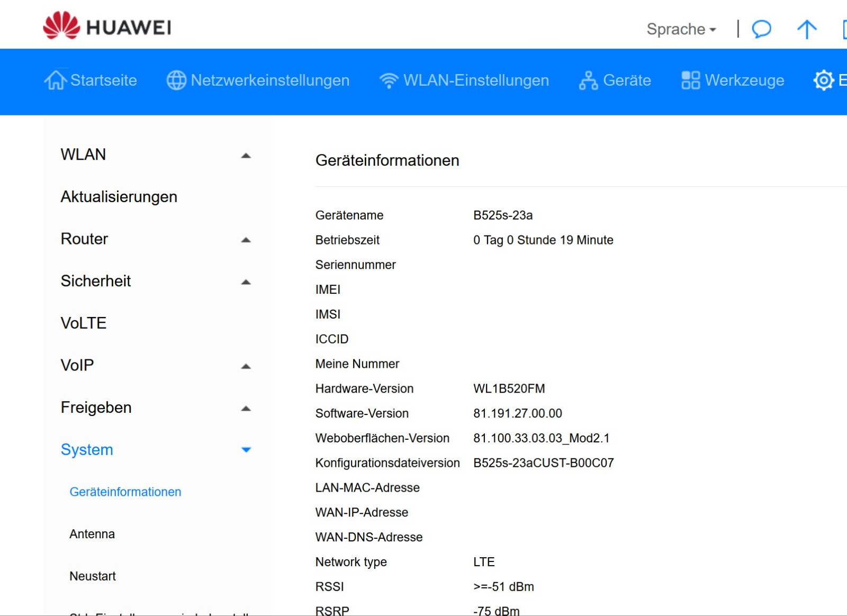Viewport: 847px width, 616px height.
Task: Click the network devices icon for Geräte
Action: click(x=588, y=80)
